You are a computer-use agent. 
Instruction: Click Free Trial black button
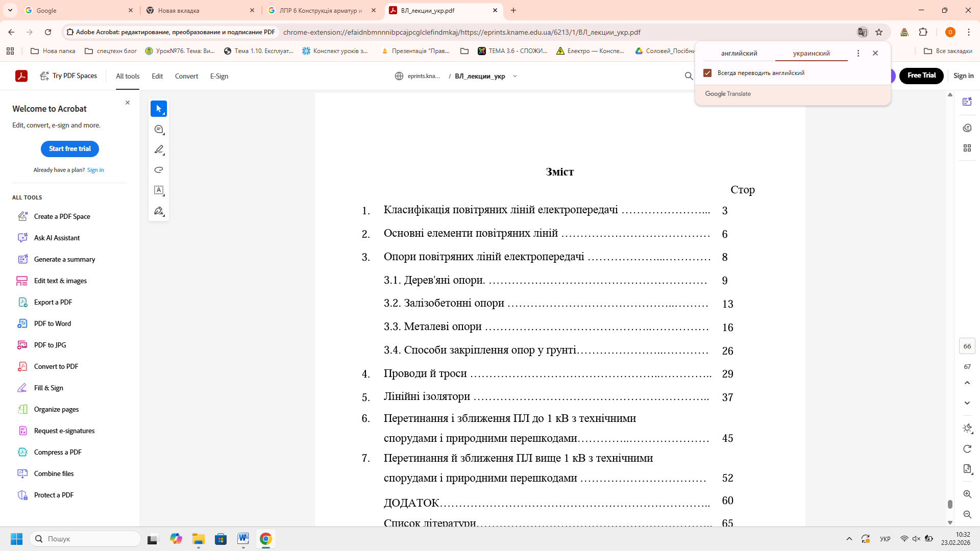921,76
